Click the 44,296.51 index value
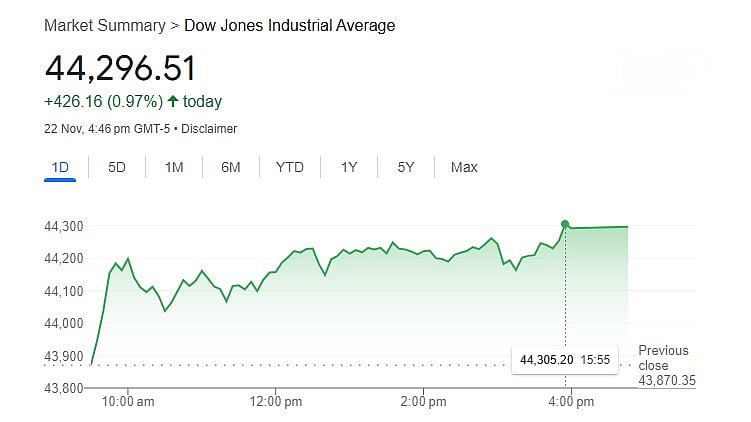Viewport: 751px width, 422px height. coord(120,68)
